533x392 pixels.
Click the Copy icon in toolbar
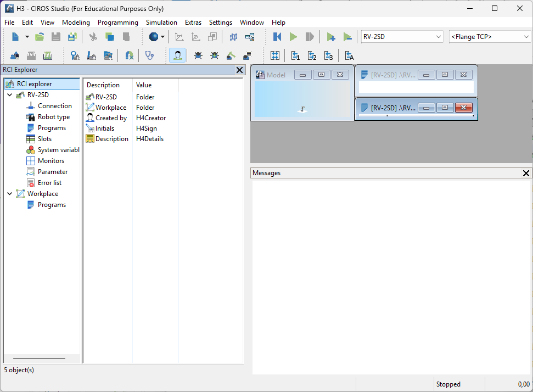click(109, 37)
